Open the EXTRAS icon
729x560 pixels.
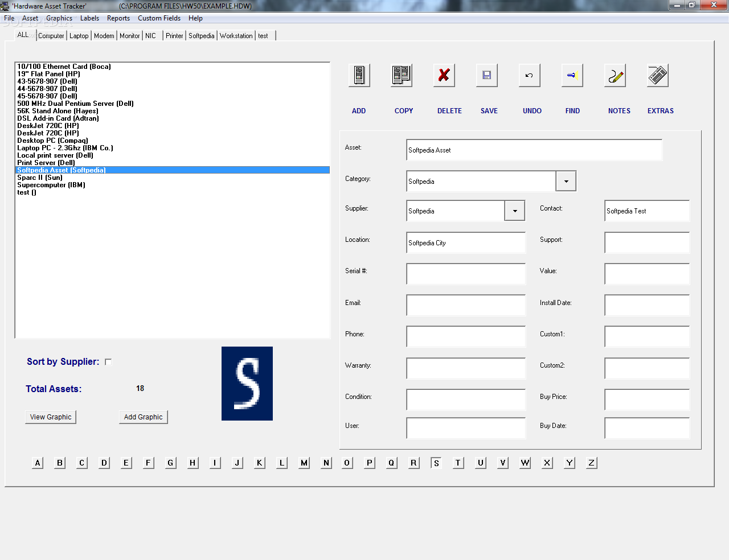pyautogui.click(x=658, y=75)
